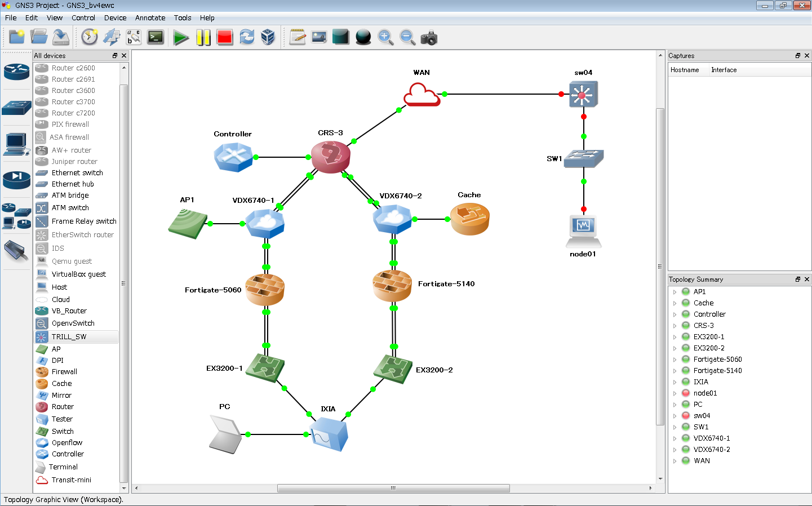This screenshot has height=506, width=812.
Task: Click the CRS-3 router node
Action: coord(331,156)
